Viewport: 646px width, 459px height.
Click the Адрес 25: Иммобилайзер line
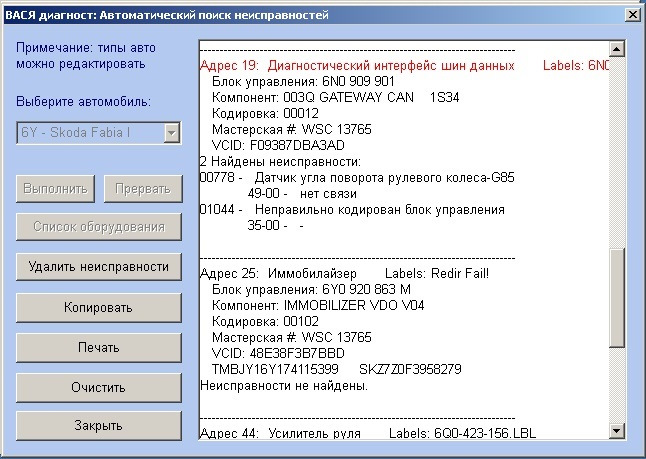coord(344,274)
